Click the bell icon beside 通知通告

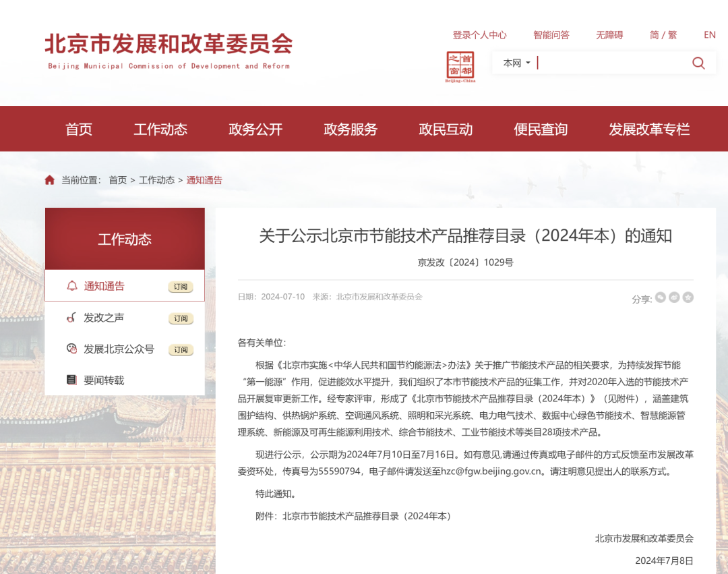coord(73,285)
